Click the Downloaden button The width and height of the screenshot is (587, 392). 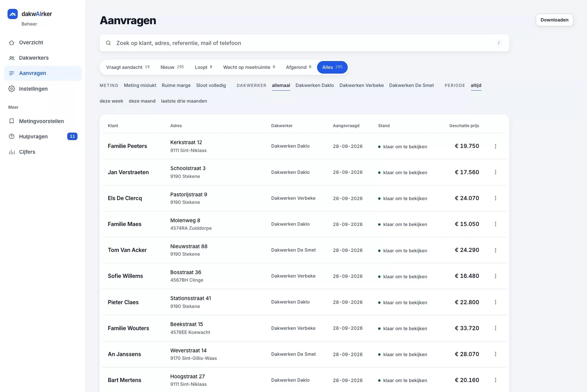pos(555,20)
